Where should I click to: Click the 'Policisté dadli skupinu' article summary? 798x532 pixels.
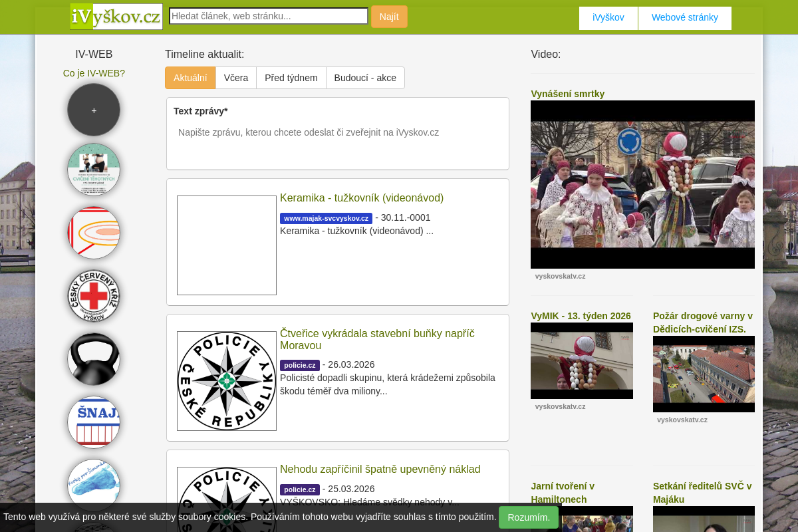388,384
